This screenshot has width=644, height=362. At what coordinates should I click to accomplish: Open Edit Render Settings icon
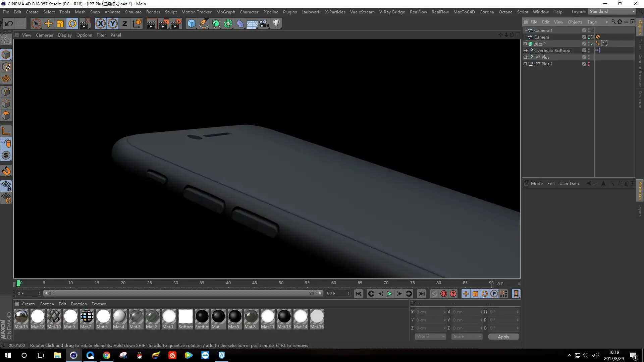pyautogui.click(x=176, y=23)
